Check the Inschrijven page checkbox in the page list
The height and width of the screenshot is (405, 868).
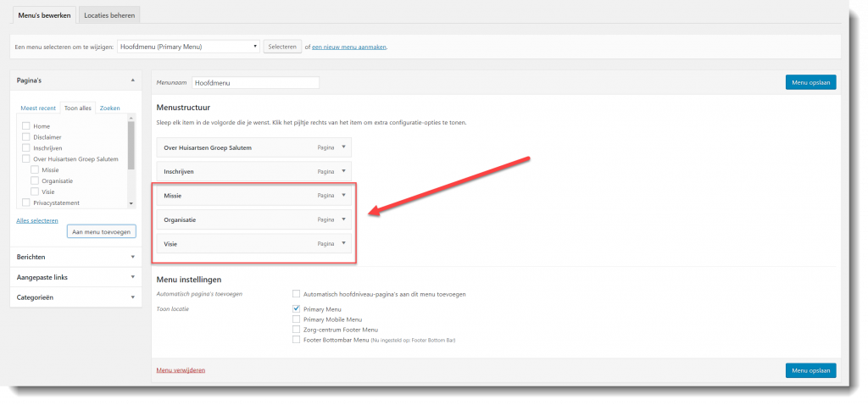[x=25, y=147]
